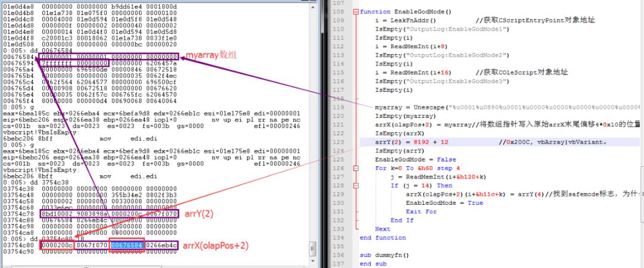Image resolution: width=644 pixels, height=268 pixels.
Task: Click the memory row starting with 01e0d4a8
Action: (90, 7)
